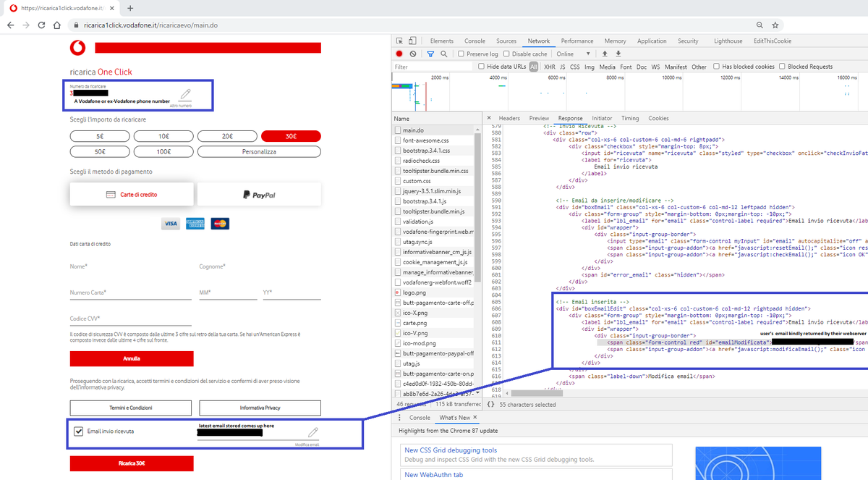Open the Cookies tab of the request

coord(658,118)
